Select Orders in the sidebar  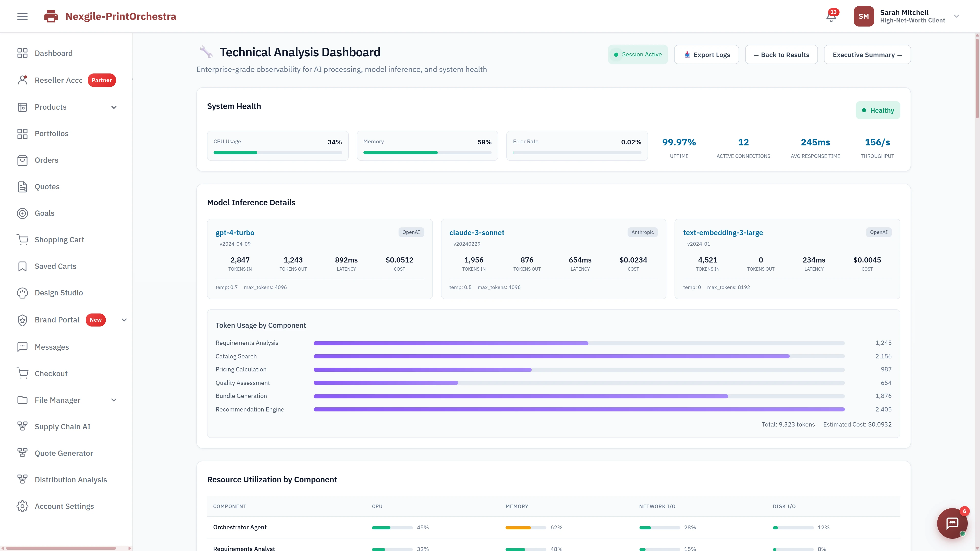[x=46, y=160]
